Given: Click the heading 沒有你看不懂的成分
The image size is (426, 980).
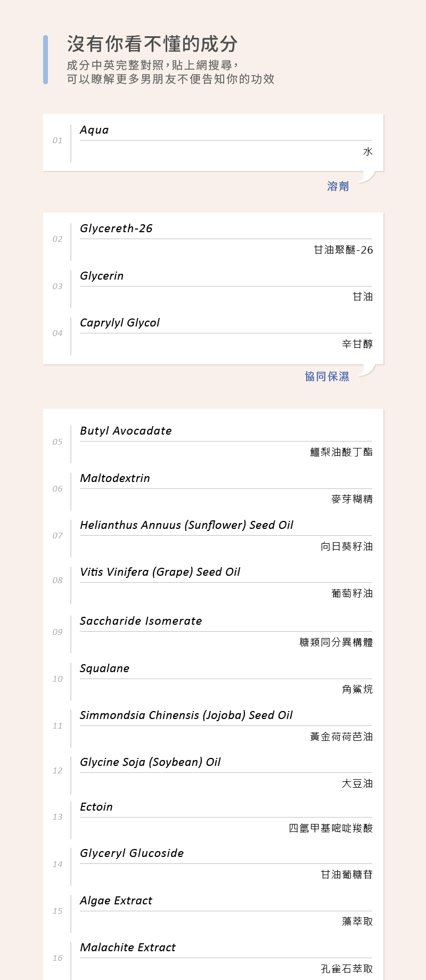Looking at the screenshot, I should click(x=152, y=44).
